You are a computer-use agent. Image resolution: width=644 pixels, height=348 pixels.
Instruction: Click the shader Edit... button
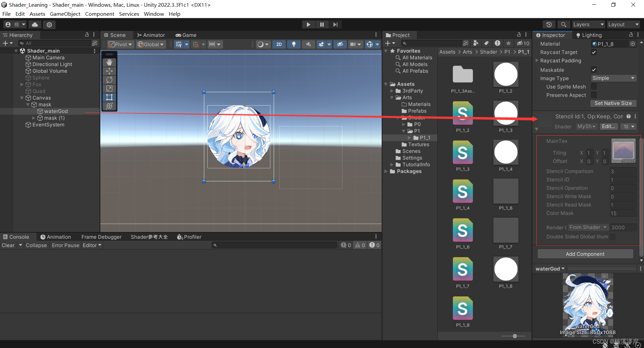(x=608, y=126)
